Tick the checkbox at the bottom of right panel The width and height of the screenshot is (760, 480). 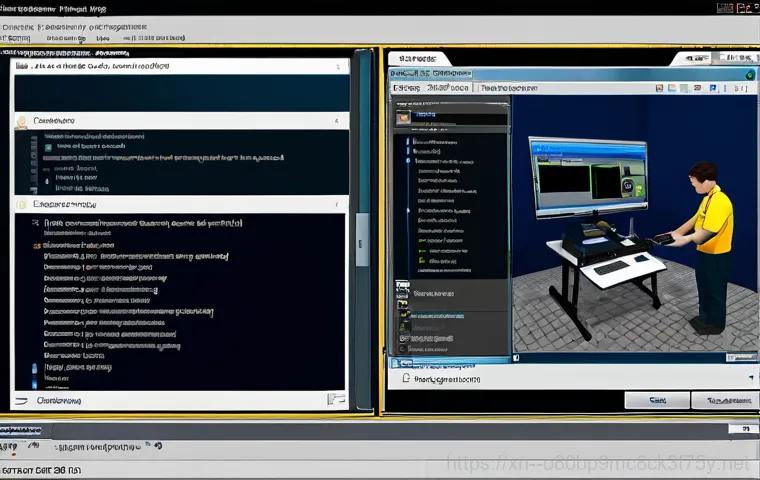[x=406, y=380]
